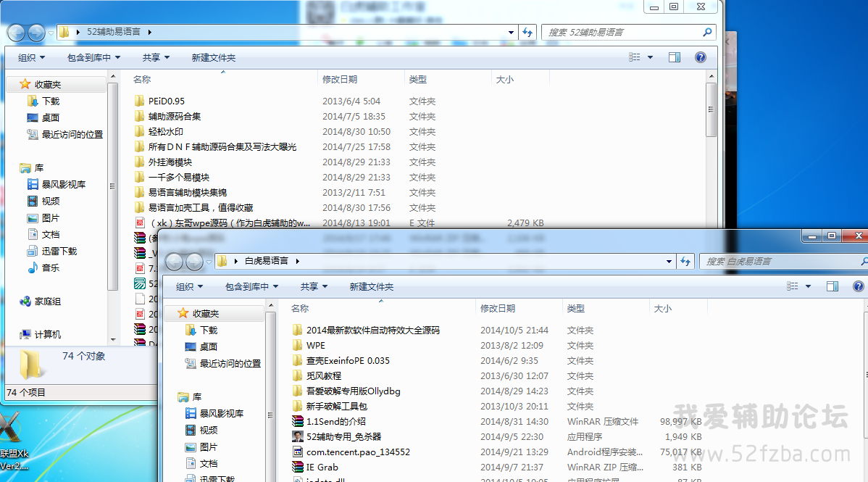868x482 pixels.
Task: Open help icon in 52辅助易语言 window
Action: [x=700, y=57]
